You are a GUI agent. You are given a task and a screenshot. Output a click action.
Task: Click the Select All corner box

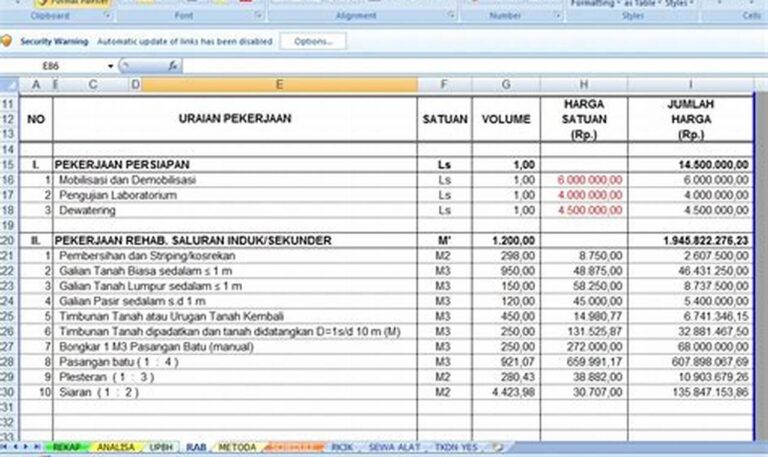click(x=9, y=85)
